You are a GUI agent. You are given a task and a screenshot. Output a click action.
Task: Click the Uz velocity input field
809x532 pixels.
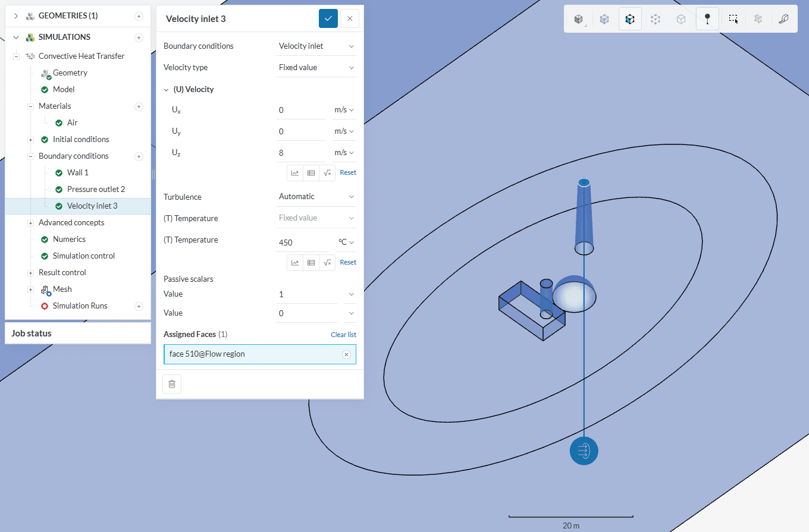[x=301, y=153]
